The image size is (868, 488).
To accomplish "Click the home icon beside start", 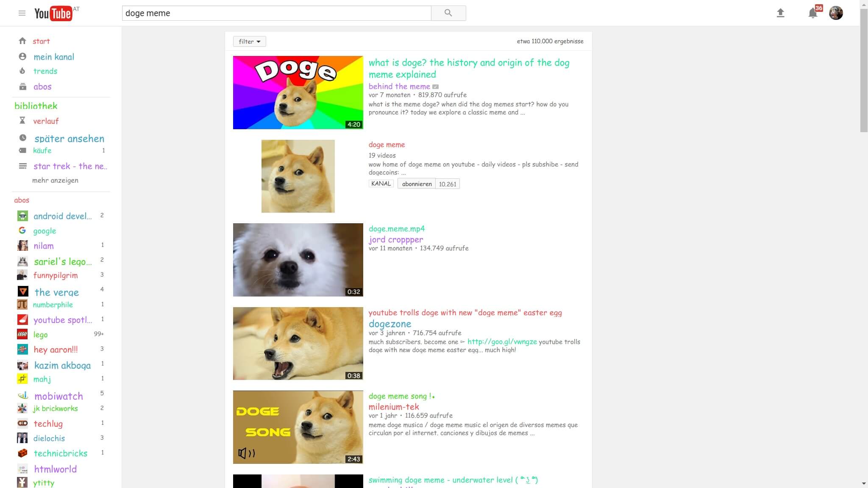I will click(x=22, y=41).
